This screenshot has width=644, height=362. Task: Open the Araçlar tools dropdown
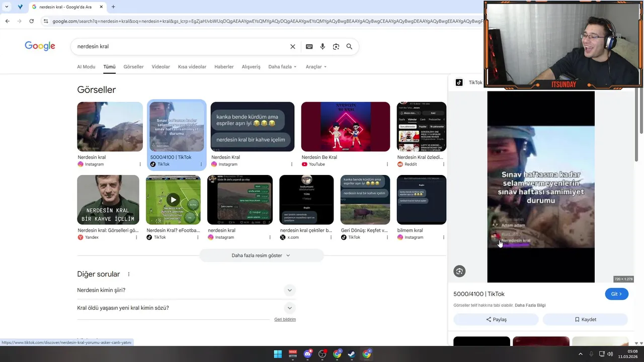316,67
